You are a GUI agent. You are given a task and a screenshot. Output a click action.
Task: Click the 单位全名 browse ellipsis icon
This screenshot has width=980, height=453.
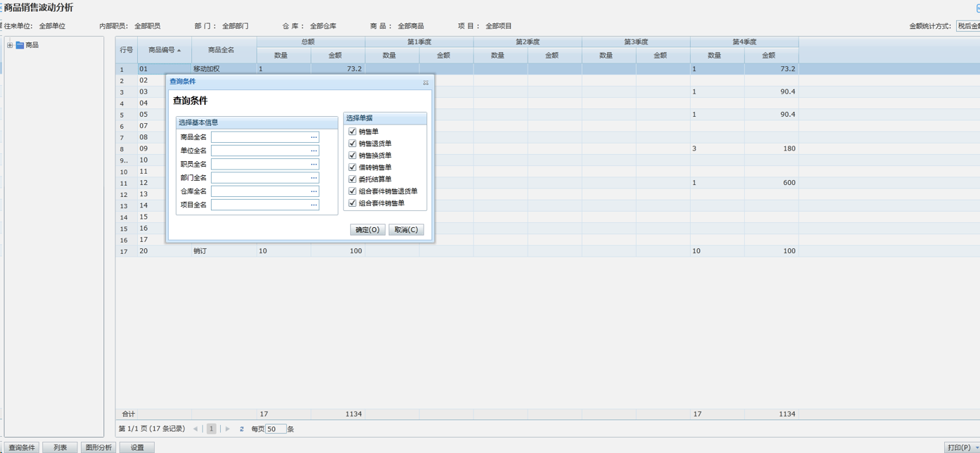(x=314, y=151)
